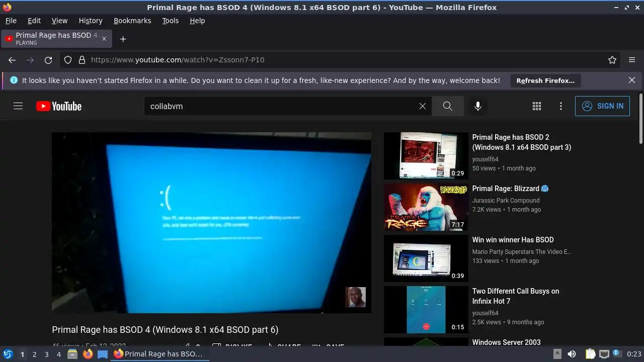Screen dimensions: 644x362
Task: Open the Windows Server 2003 video title
Action: tap(506, 342)
